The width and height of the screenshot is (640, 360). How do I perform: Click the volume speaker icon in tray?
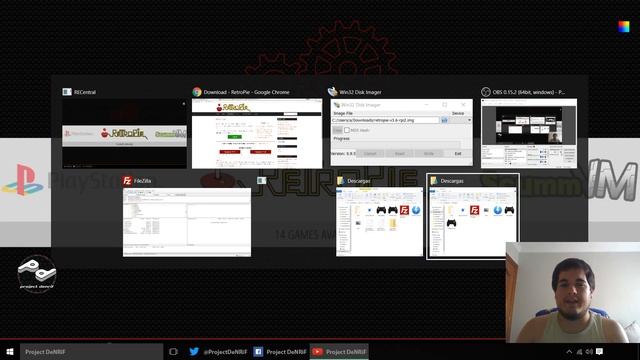(x=589, y=351)
